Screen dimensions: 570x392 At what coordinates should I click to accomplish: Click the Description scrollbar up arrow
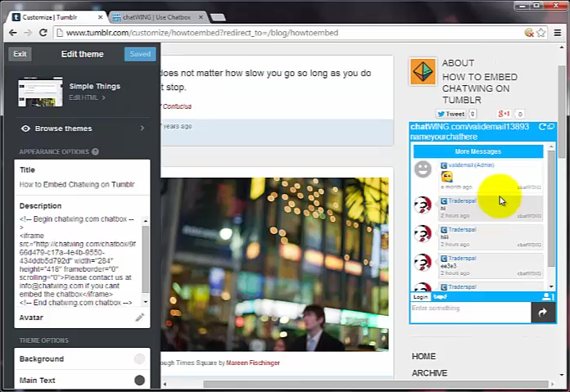[146, 220]
